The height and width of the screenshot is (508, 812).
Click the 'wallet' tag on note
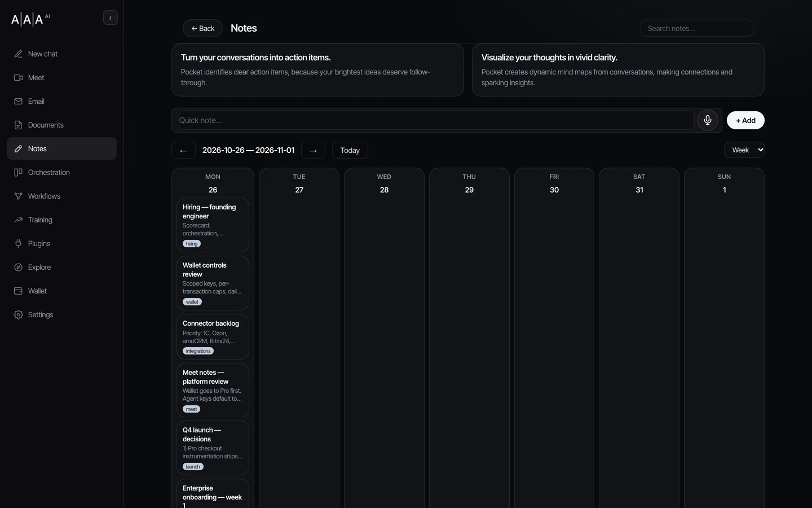(x=192, y=302)
